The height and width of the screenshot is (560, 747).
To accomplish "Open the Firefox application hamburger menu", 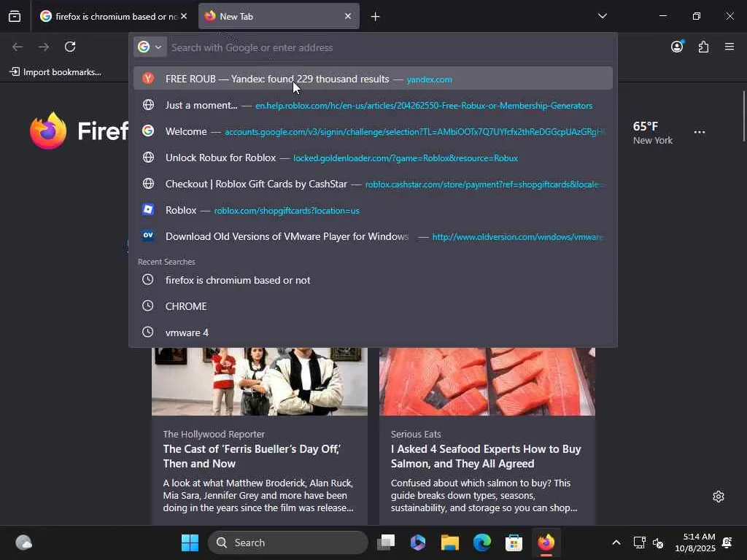I will click(729, 47).
